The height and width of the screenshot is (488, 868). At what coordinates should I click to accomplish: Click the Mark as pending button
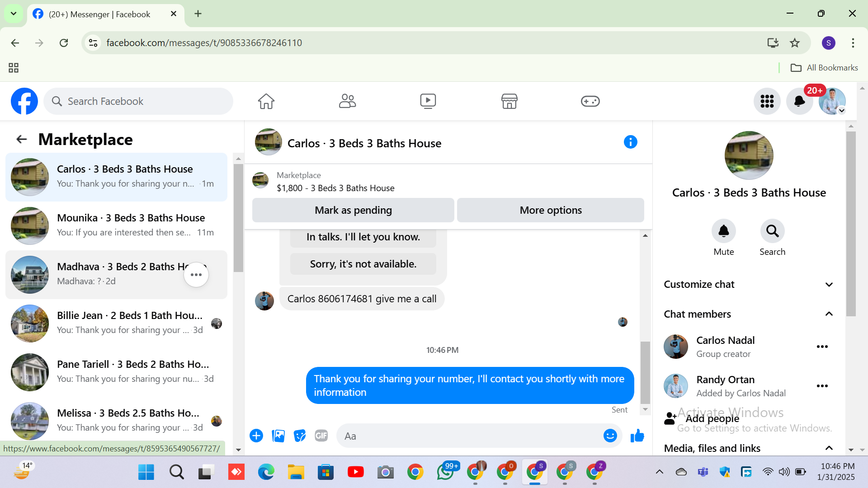tap(353, 210)
